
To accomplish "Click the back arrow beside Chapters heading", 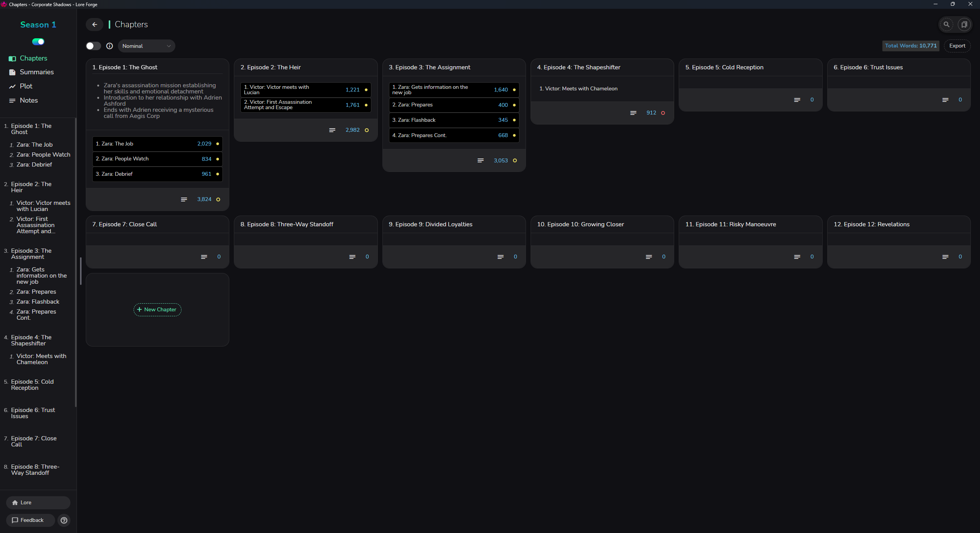I will click(94, 24).
